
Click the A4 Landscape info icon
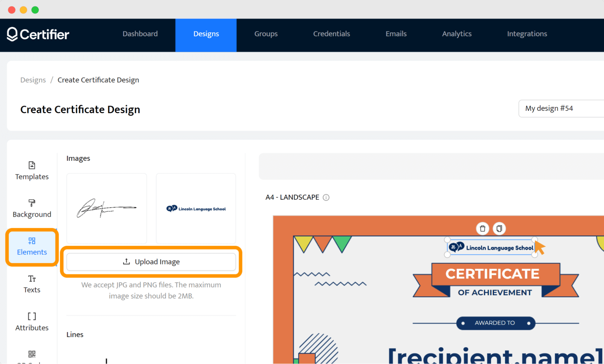pyautogui.click(x=326, y=197)
